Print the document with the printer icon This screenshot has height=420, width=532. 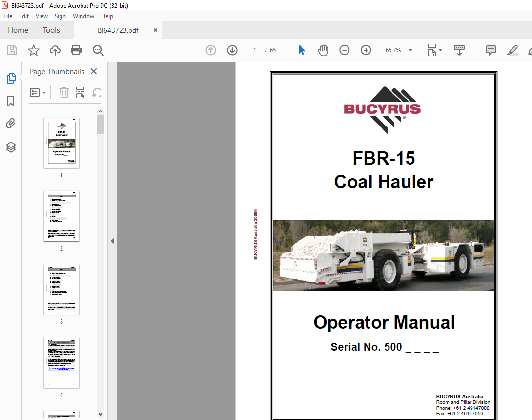(x=76, y=50)
